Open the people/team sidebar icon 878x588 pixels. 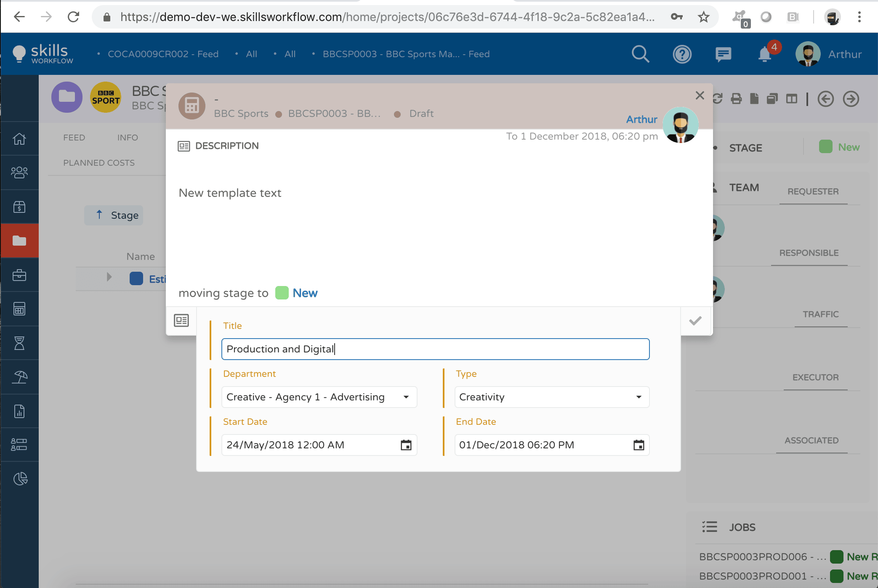[x=19, y=172]
